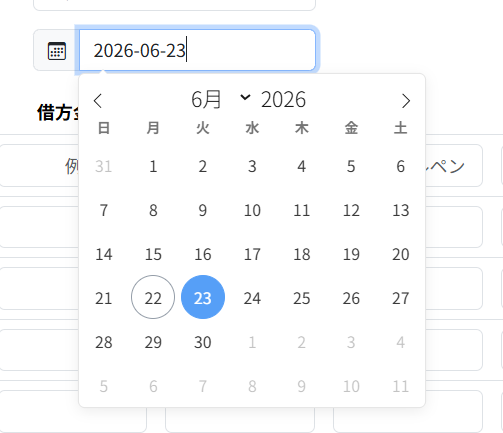
Task: Pick Saturday June 13
Action: (401, 210)
